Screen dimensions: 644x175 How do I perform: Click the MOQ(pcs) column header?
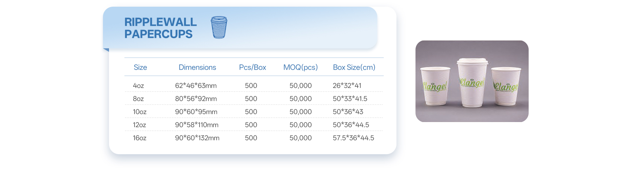pos(300,67)
